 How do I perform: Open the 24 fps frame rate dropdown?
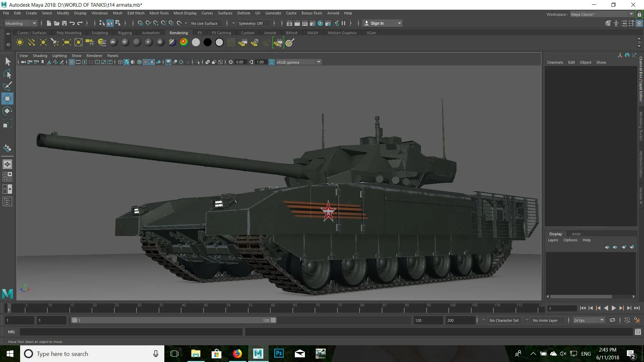click(589, 320)
